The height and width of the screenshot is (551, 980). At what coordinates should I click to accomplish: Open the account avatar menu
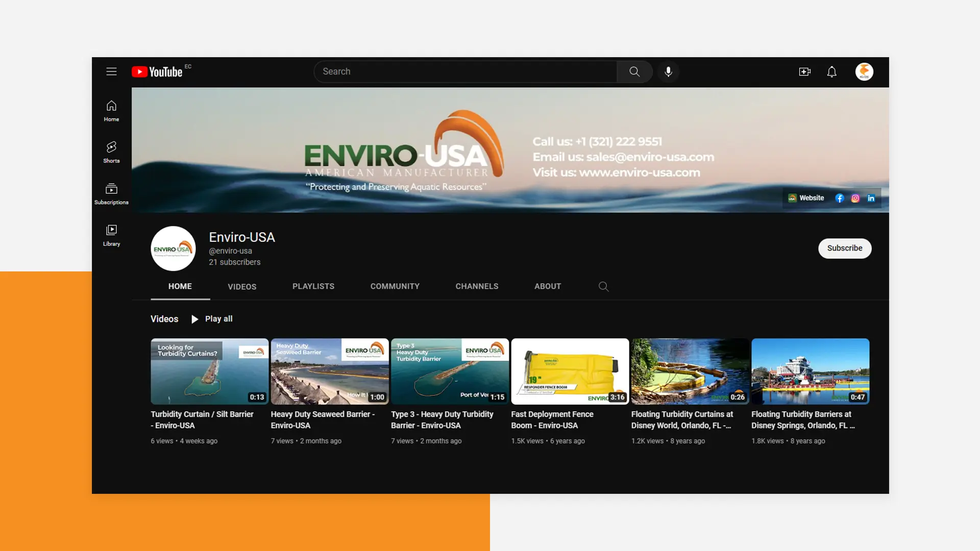(864, 72)
